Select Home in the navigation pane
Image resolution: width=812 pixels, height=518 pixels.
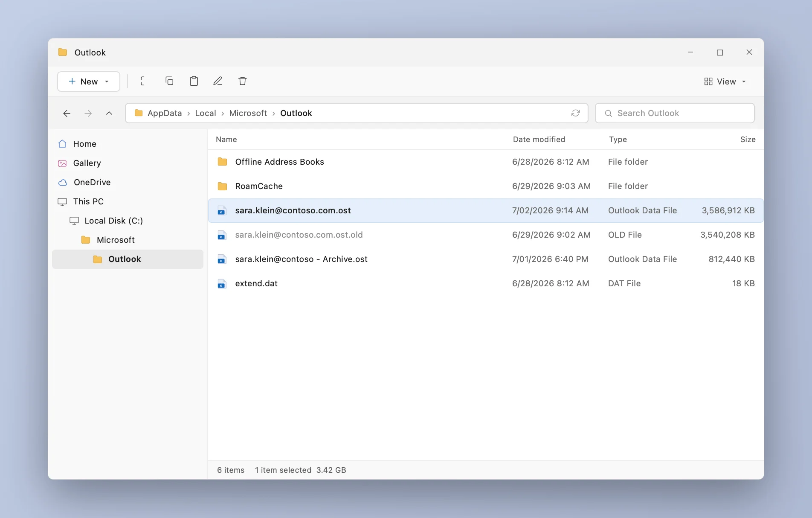(128, 144)
